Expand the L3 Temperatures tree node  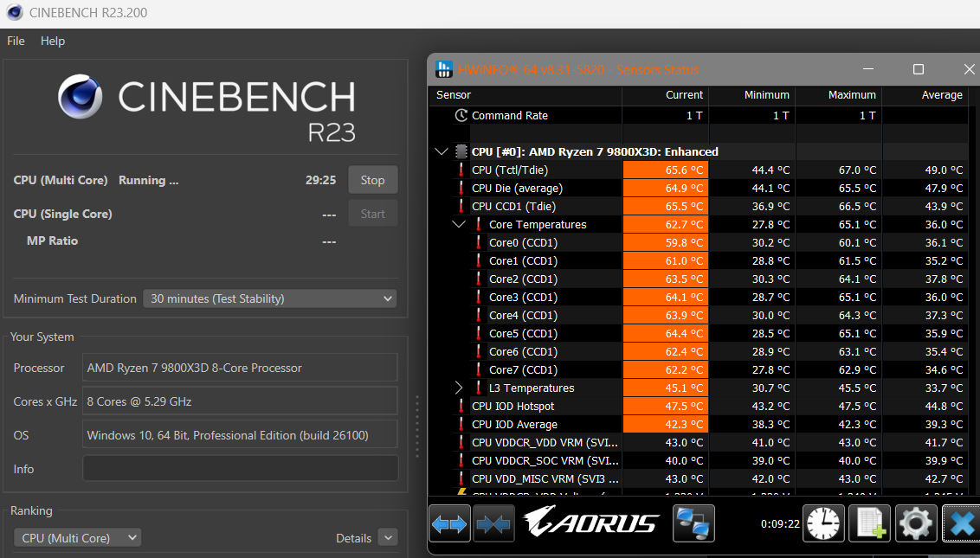tap(459, 388)
